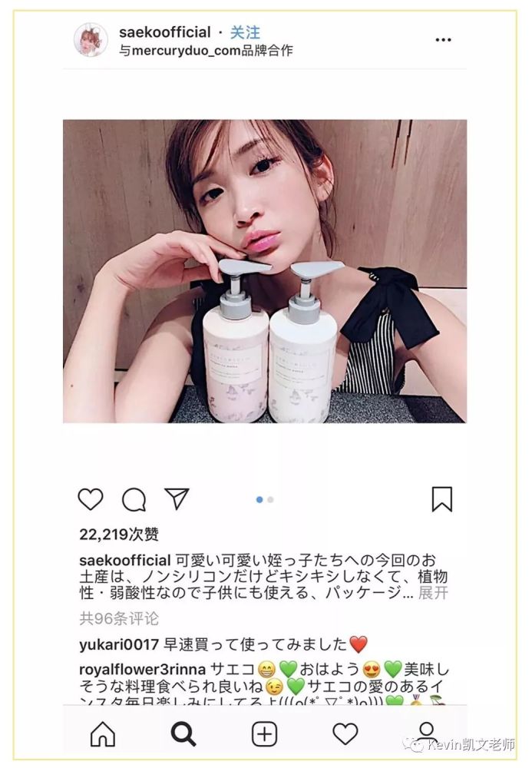The height and width of the screenshot is (768, 532).
Task: Open commenter yukari0017 profile
Action: pos(119,644)
